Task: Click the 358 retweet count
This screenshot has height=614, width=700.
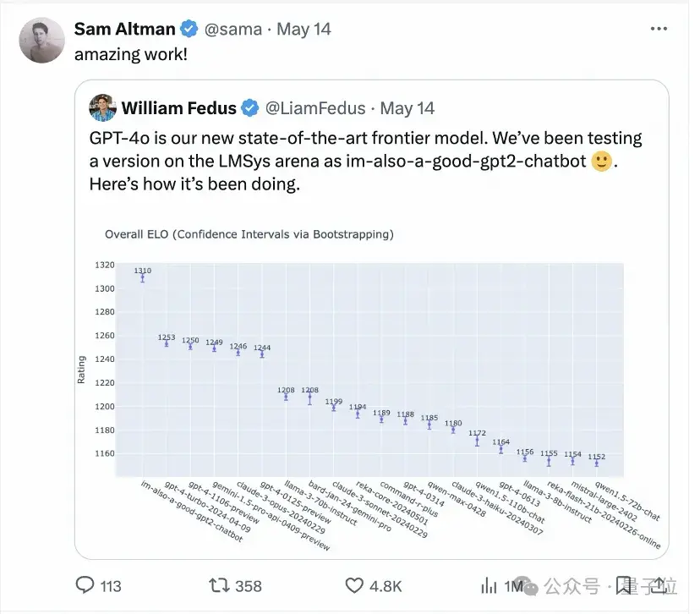Action: [x=249, y=585]
